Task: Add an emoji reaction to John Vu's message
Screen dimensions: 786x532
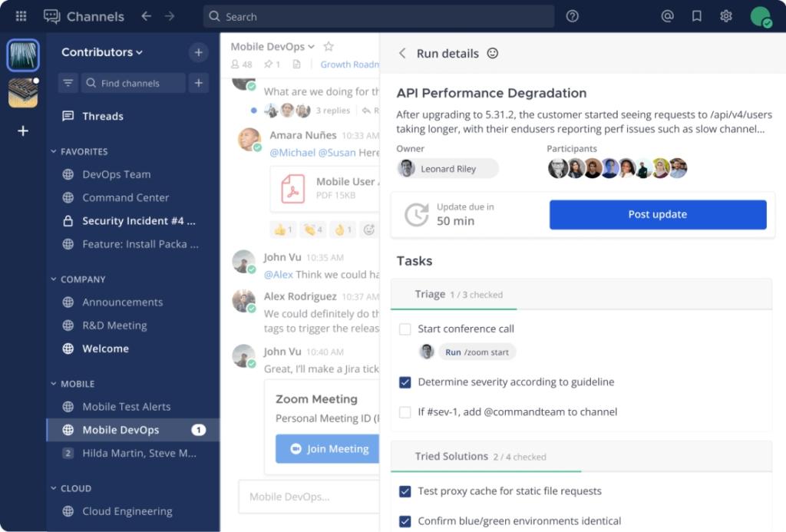Action: coord(368,230)
